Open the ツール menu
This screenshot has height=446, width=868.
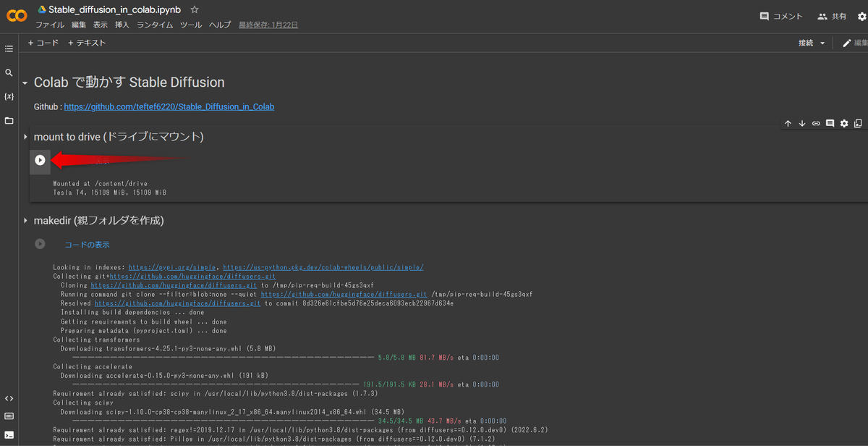coord(191,25)
